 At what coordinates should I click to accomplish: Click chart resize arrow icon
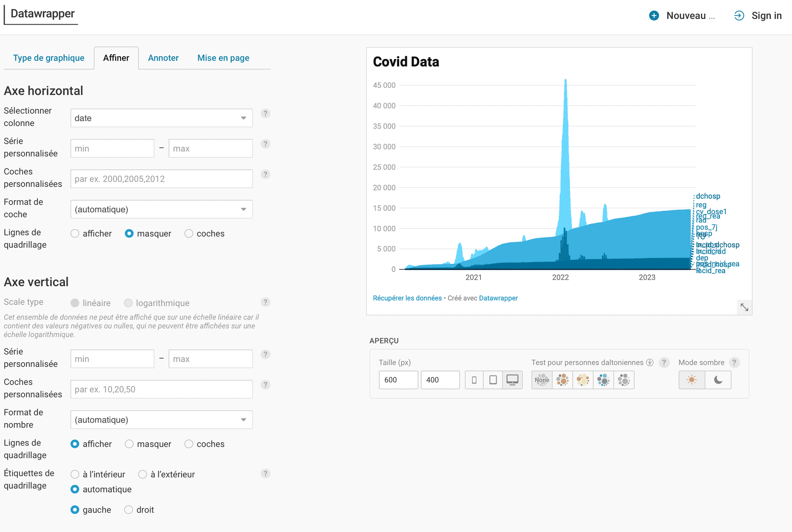[744, 307]
